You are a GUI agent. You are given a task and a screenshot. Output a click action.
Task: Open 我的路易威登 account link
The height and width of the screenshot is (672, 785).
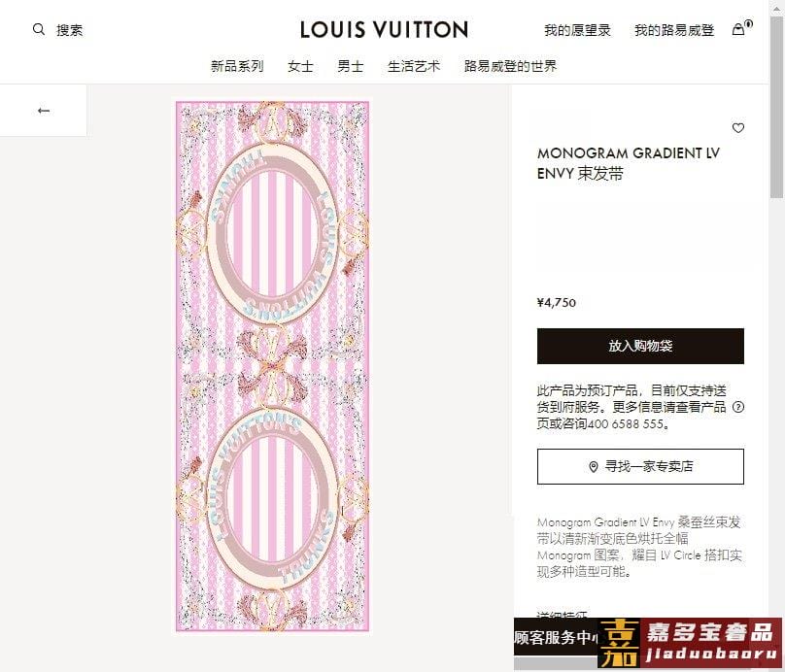pos(674,30)
